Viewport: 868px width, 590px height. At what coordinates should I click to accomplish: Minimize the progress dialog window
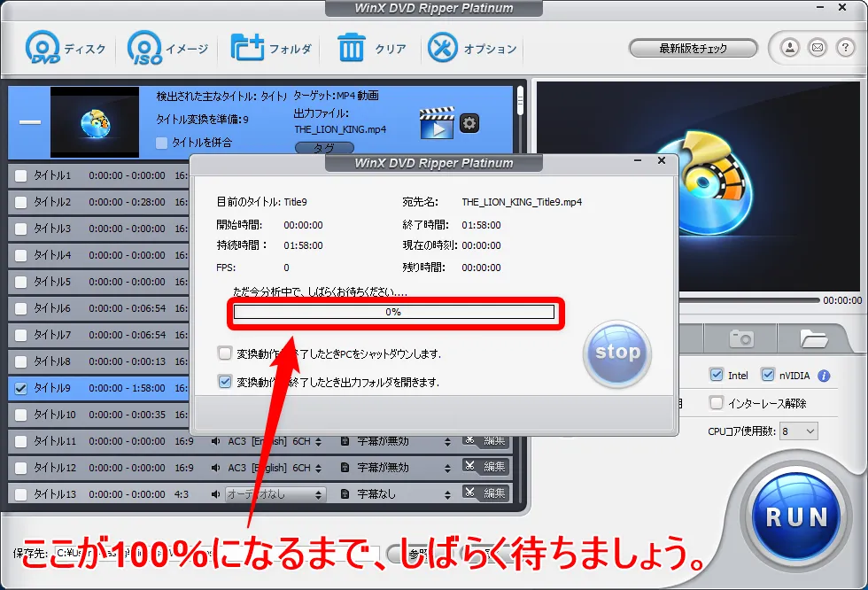(638, 160)
